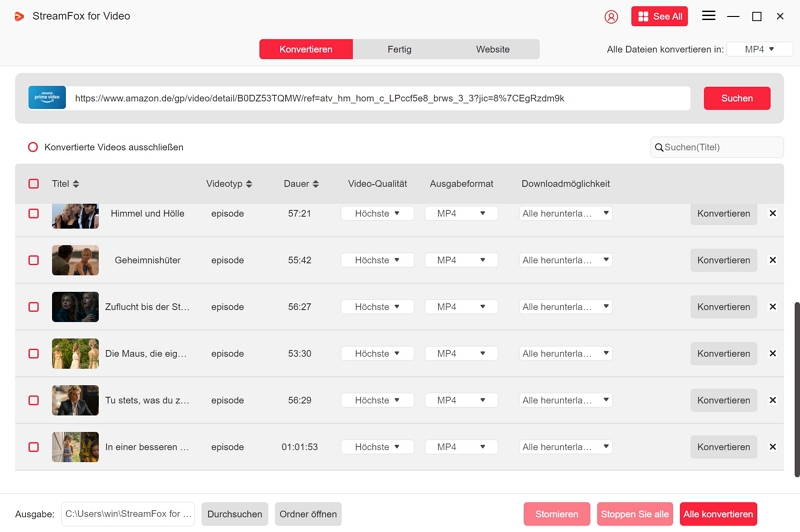Remove Himmel und Hölle row with X

(x=772, y=213)
